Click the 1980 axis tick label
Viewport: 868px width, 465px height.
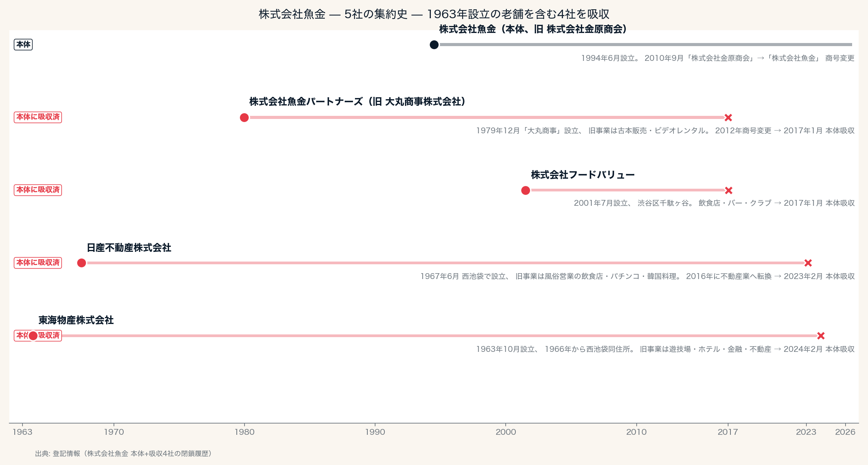click(245, 432)
